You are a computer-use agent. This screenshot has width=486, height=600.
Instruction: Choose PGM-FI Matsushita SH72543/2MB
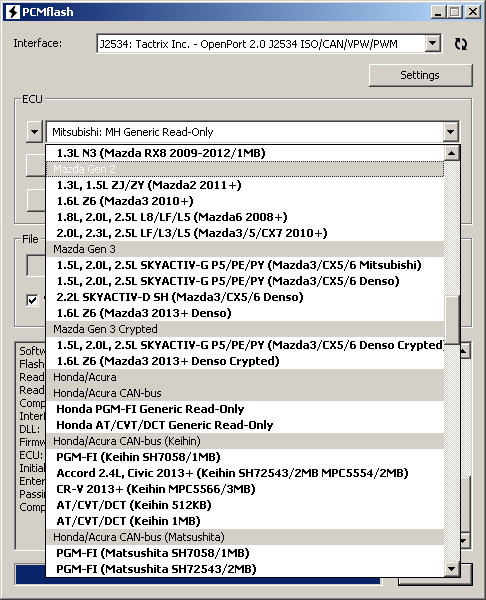point(245,569)
